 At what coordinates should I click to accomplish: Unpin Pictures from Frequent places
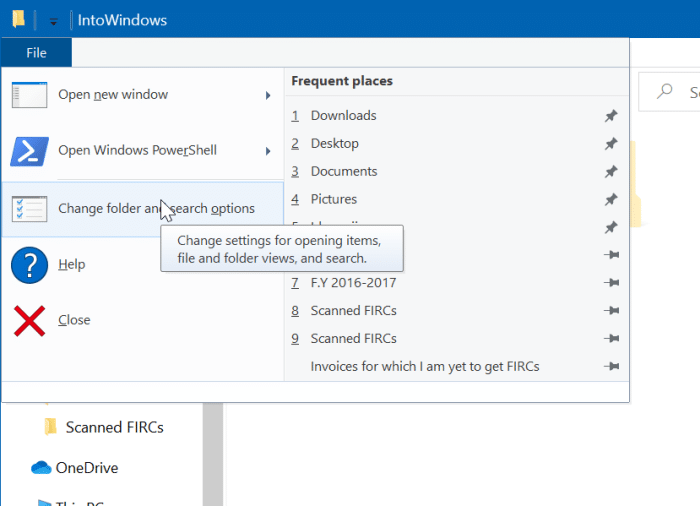pos(611,199)
